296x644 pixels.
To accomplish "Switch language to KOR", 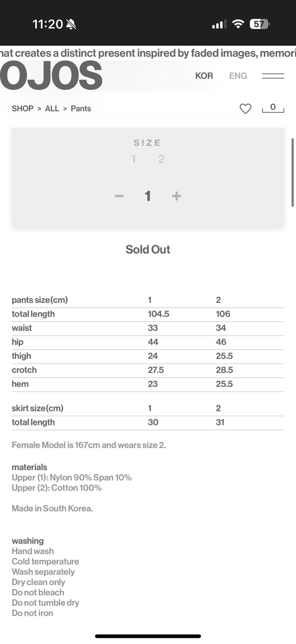I will tap(204, 76).
